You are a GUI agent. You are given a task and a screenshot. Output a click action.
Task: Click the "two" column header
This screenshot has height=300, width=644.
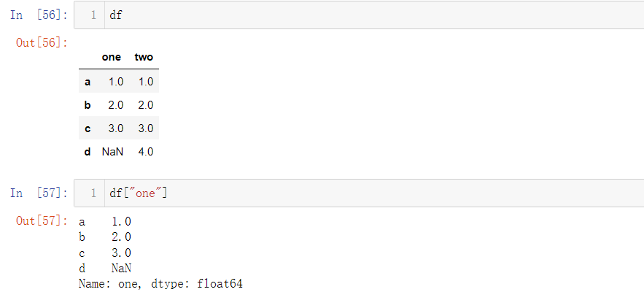click(144, 57)
